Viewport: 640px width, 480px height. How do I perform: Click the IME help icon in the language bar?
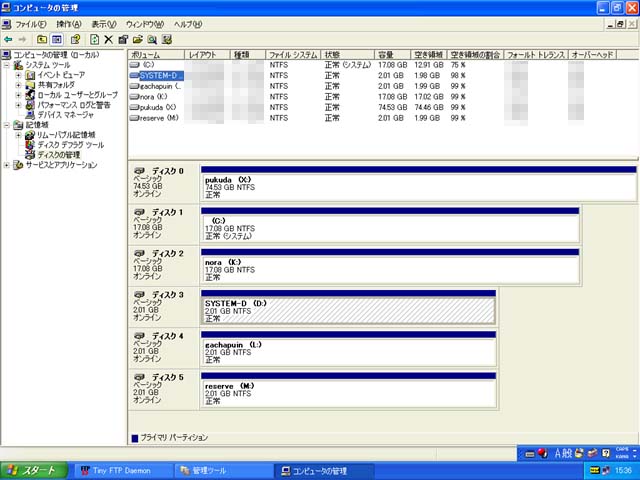coord(606,453)
